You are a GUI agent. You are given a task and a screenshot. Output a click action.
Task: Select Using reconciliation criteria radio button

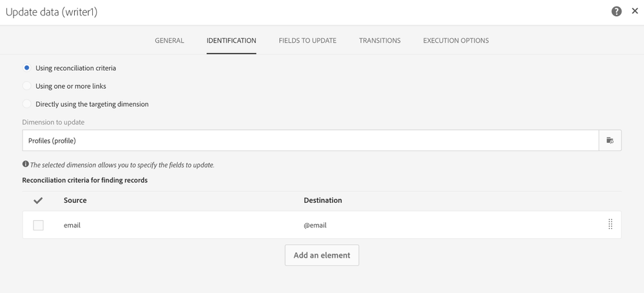[26, 68]
